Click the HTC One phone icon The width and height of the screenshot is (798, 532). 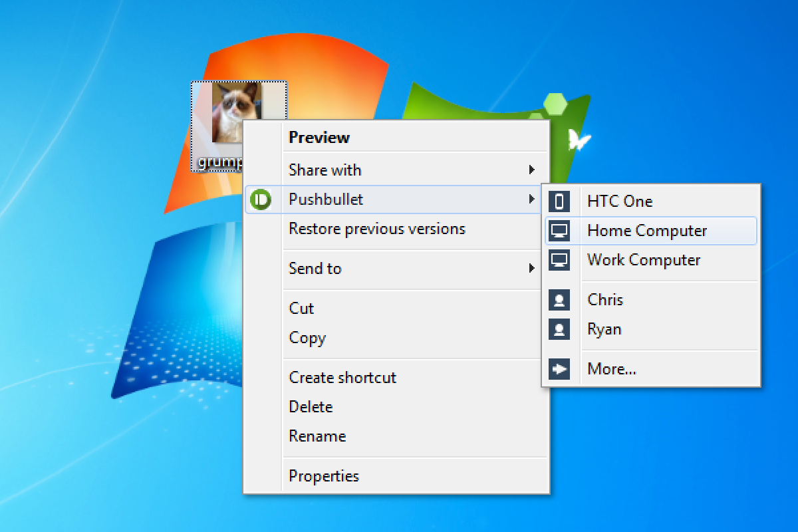tap(559, 201)
